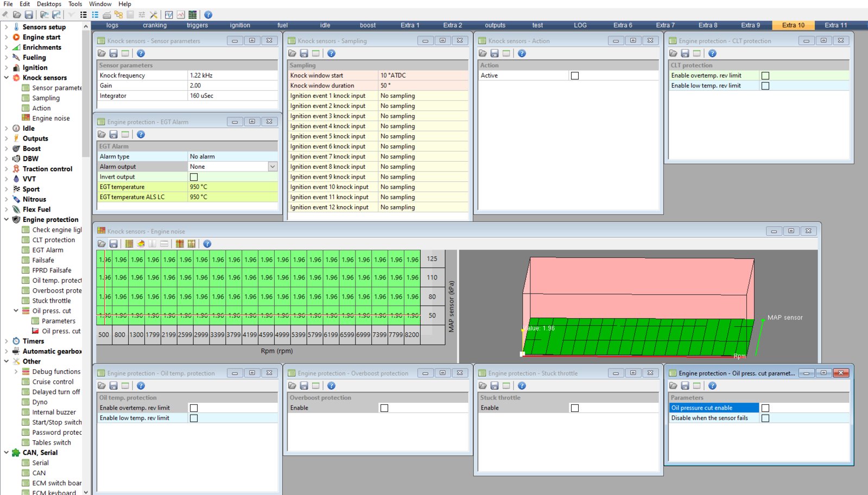Click the blue line chart icon in main toolbar
This screenshot has height=495, width=868.
point(169,15)
